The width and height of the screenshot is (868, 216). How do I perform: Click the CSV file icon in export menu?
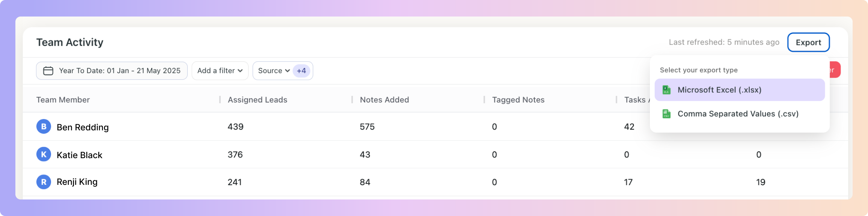tap(666, 113)
